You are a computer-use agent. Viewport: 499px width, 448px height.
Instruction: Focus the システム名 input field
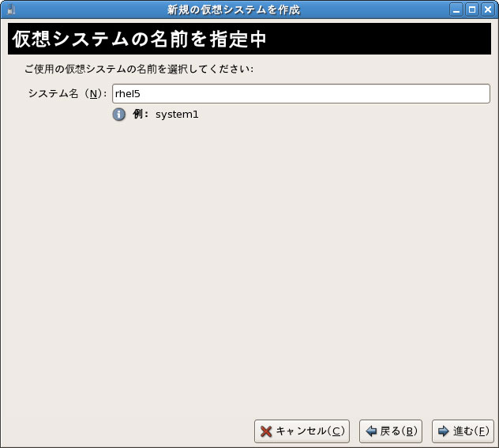tap(301, 94)
